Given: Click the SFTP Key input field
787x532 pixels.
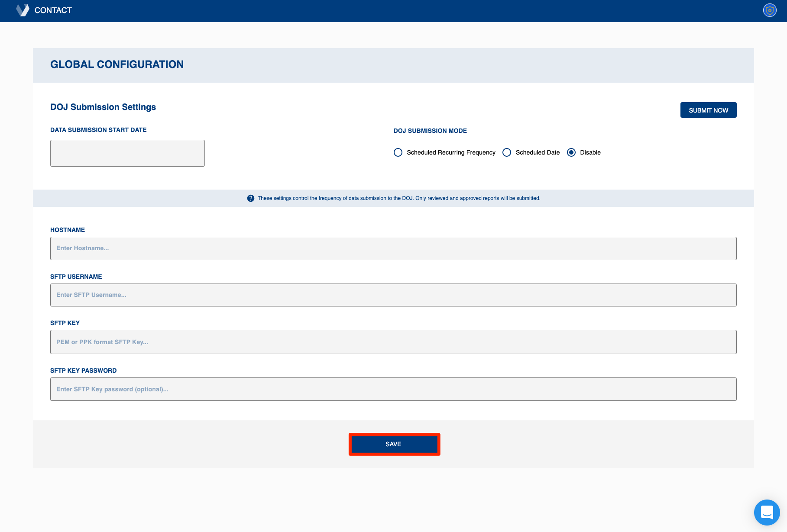Looking at the screenshot, I should pyautogui.click(x=393, y=342).
